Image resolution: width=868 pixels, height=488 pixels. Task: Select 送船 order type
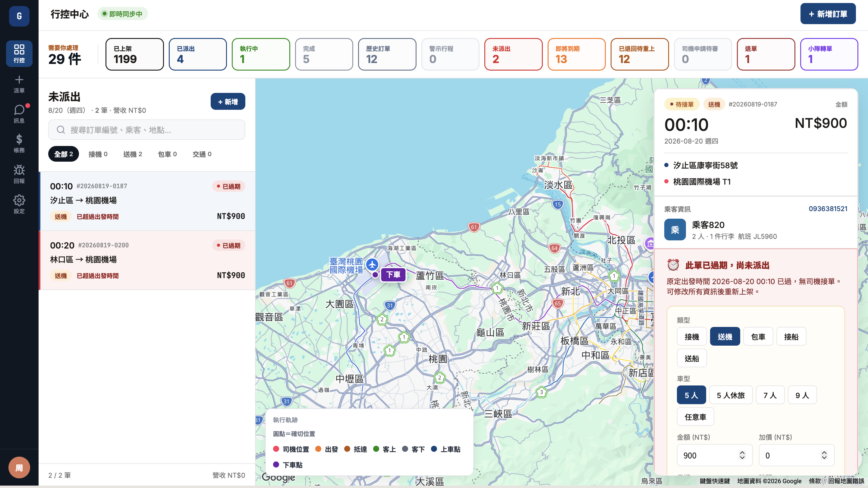coord(692,358)
